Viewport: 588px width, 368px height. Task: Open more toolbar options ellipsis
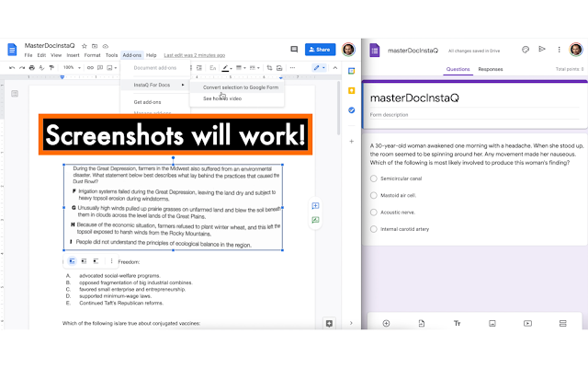coord(292,68)
